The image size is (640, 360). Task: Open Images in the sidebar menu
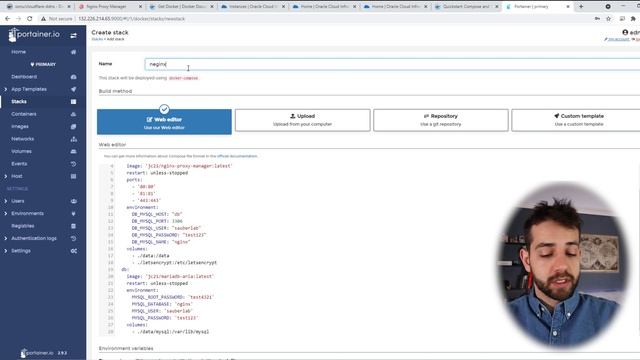(20, 127)
